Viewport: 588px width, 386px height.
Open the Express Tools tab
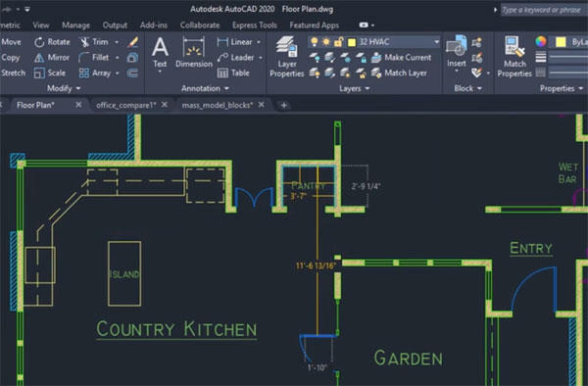(255, 25)
